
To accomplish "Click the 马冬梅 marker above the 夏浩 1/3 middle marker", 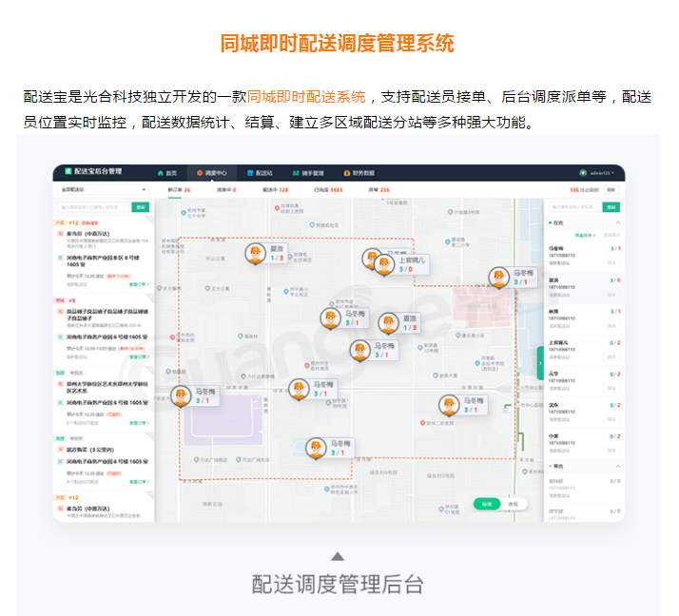I will [x=344, y=318].
